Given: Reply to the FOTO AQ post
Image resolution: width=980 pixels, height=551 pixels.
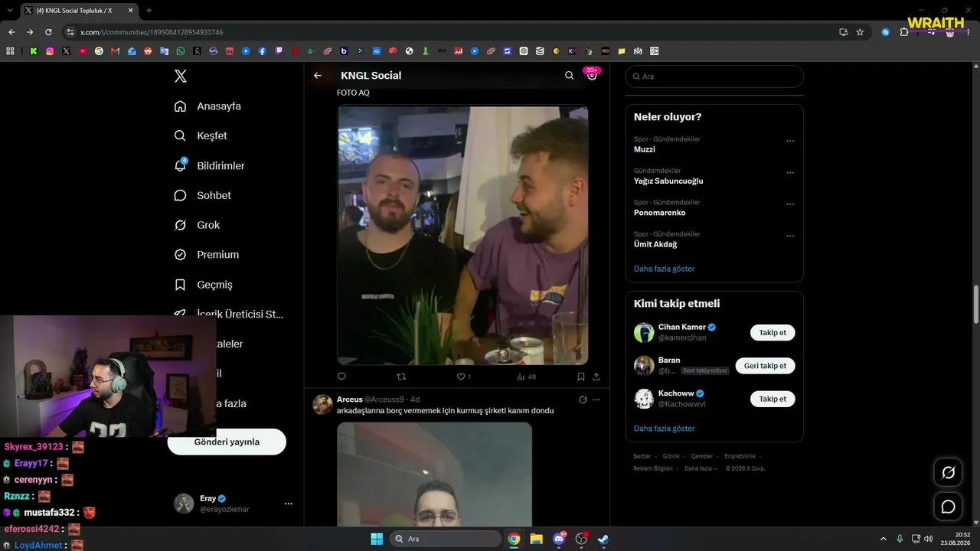Looking at the screenshot, I should pos(341,377).
